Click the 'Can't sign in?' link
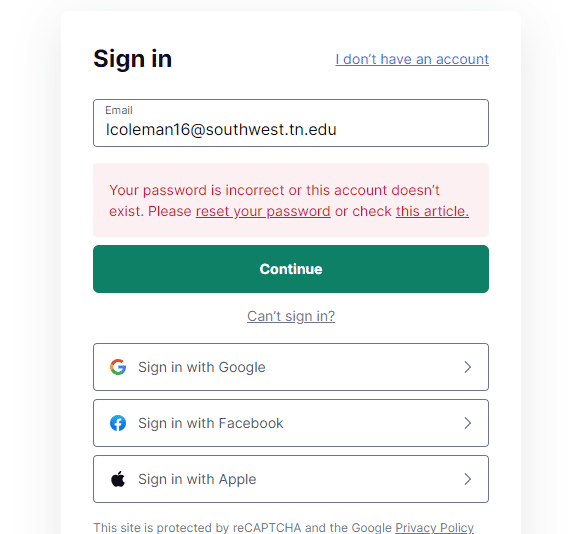 pyautogui.click(x=291, y=316)
